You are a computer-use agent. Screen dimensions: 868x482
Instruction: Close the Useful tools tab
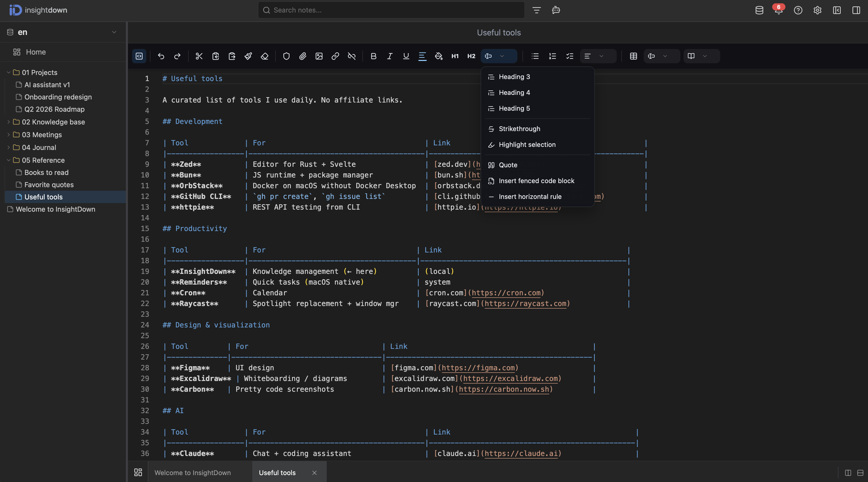(314, 473)
